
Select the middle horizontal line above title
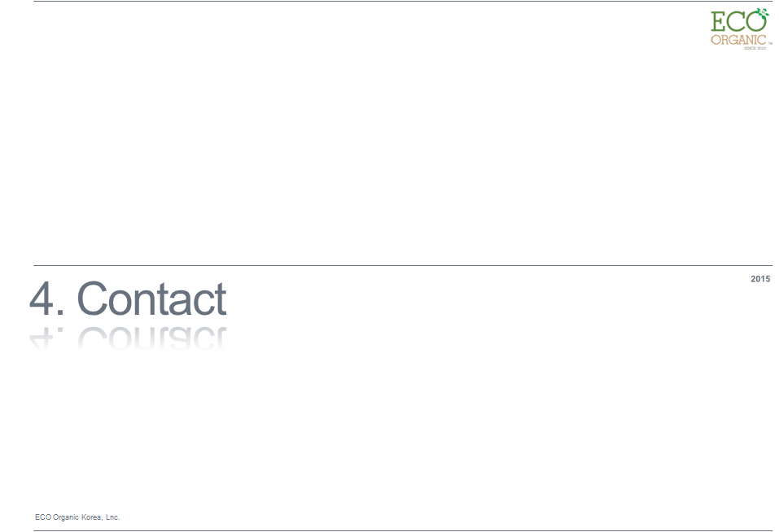tap(403, 265)
